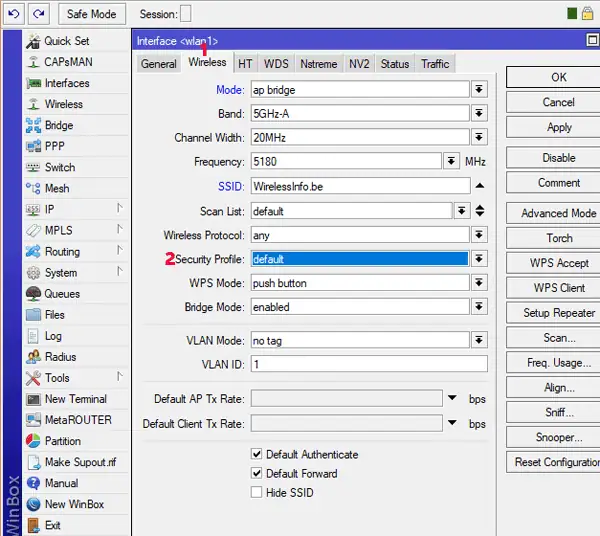Open the WPS Mode dropdown

(479, 283)
